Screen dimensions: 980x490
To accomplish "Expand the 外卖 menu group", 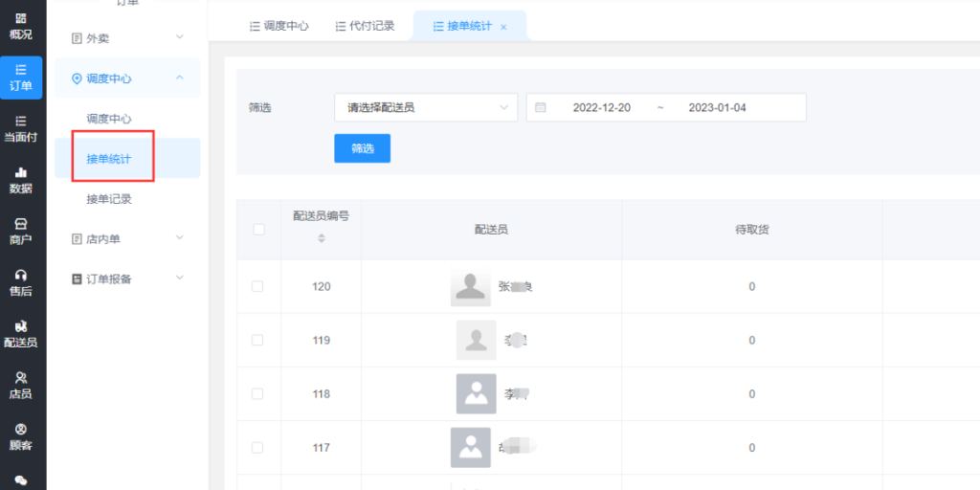I will click(x=127, y=38).
